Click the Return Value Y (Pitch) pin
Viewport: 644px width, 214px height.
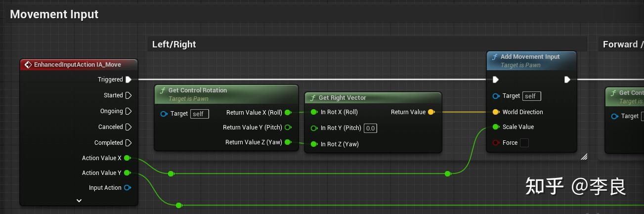pyautogui.click(x=288, y=128)
